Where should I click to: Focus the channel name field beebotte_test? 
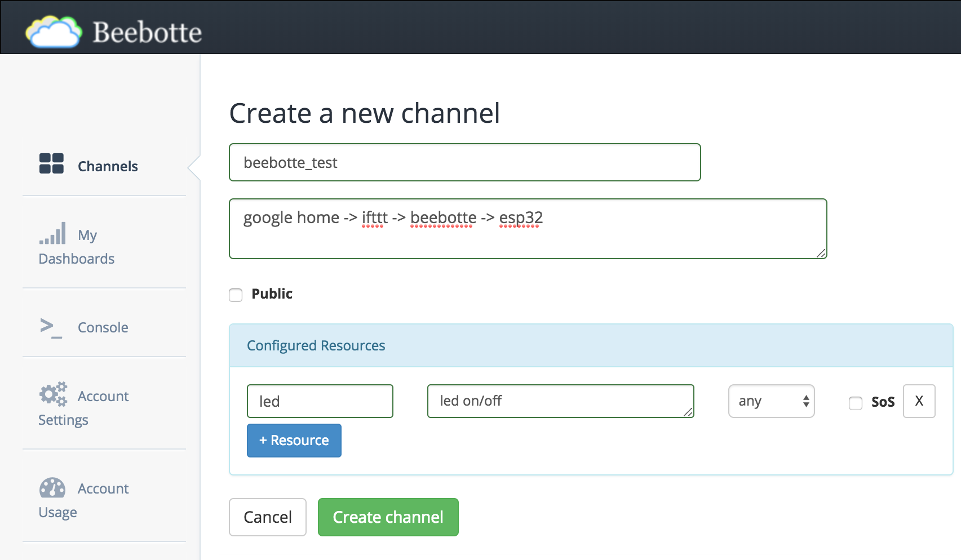pos(465,162)
